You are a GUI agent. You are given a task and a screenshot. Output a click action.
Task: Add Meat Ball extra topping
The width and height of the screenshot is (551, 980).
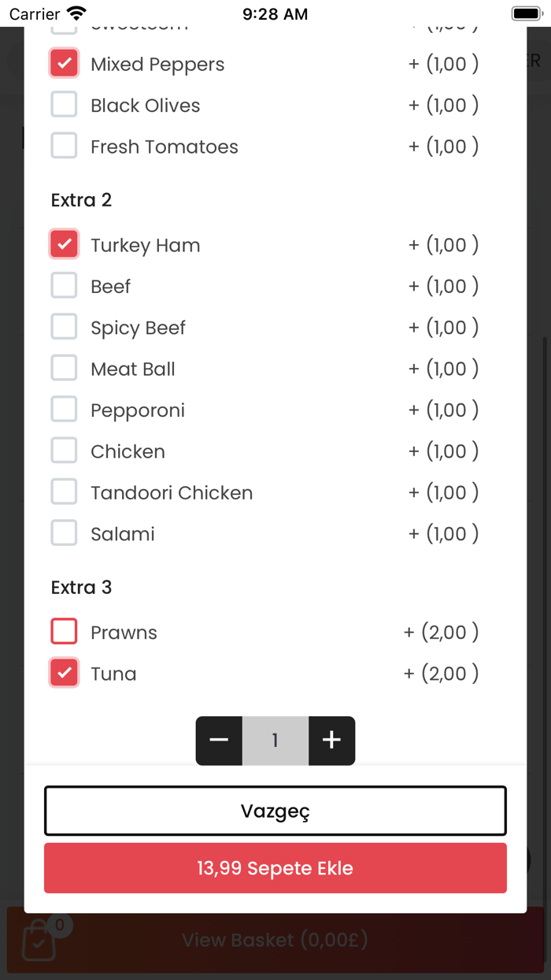tap(65, 368)
